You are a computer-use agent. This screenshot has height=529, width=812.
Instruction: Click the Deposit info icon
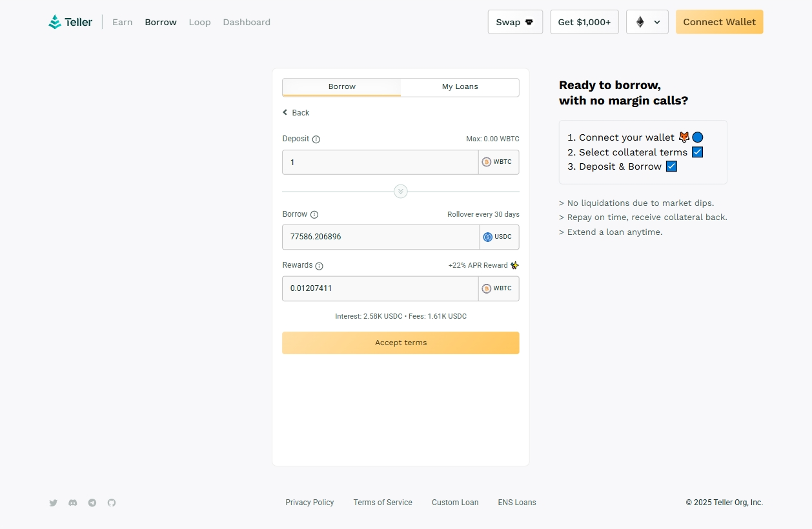(316, 139)
